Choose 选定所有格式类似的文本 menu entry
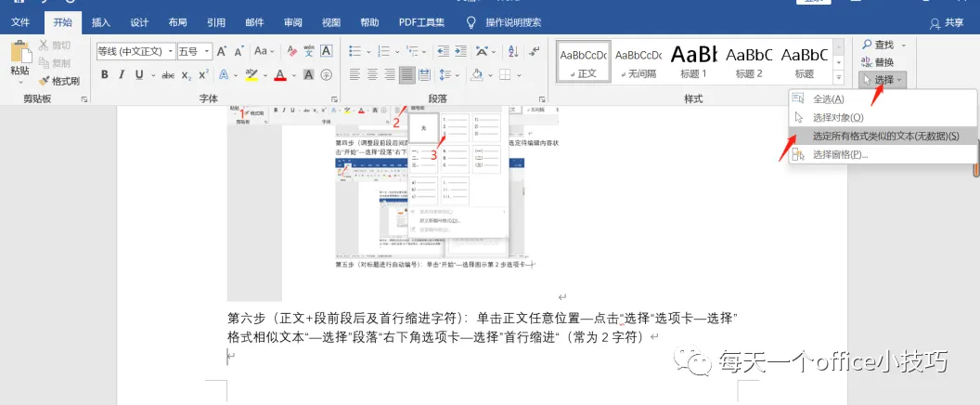This screenshot has width=980, height=405. [883, 136]
